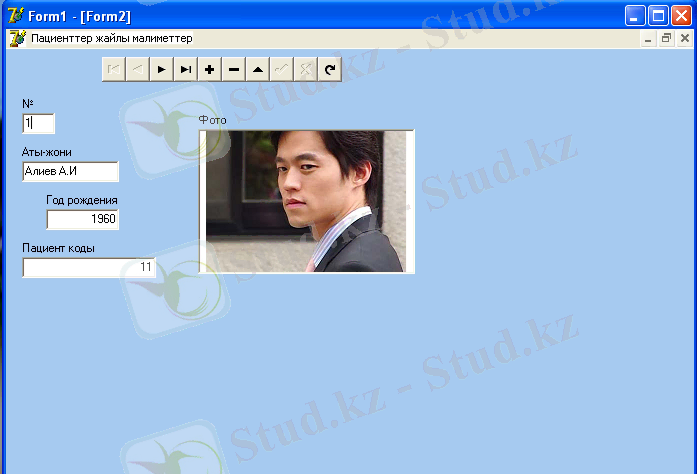The width and height of the screenshot is (697, 474).
Task: Refresh data with the circular arrow button
Action: pyautogui.click(x=330, y=69)
